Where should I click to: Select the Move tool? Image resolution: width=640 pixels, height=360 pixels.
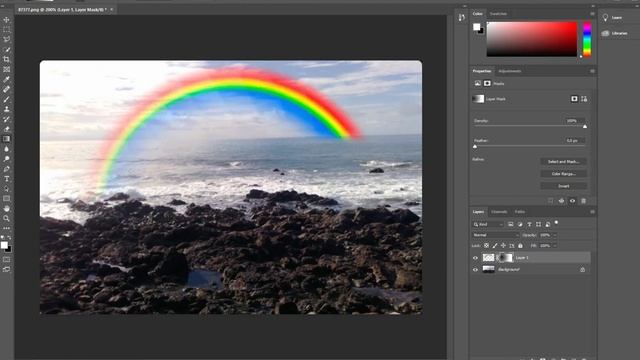pos(7,20)
